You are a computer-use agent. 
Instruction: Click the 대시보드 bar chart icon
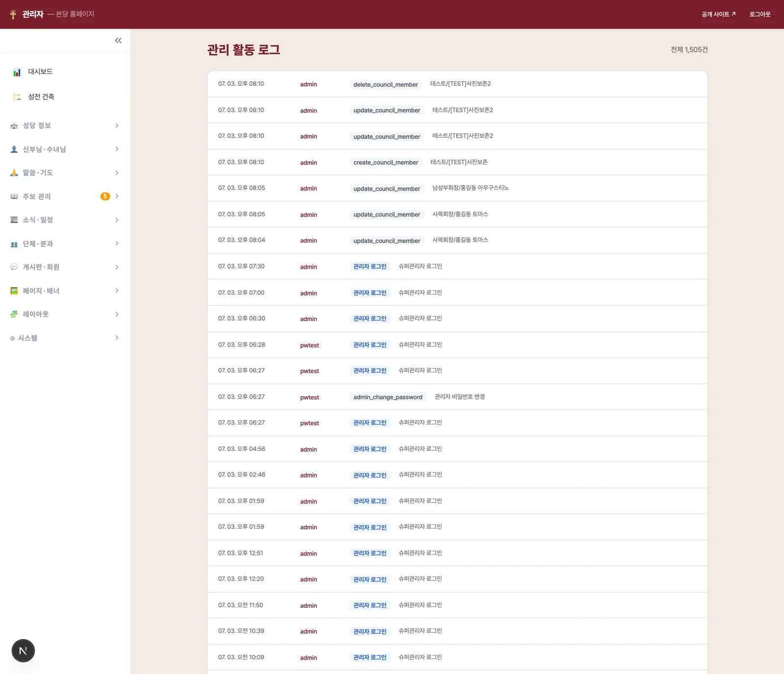click(x=17, y=72)
